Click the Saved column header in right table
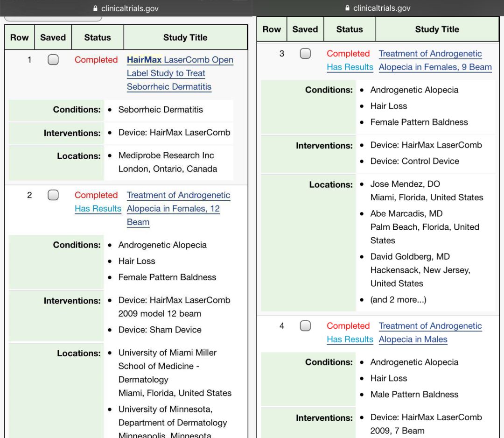The image size is (504, 438). [305, 29]
